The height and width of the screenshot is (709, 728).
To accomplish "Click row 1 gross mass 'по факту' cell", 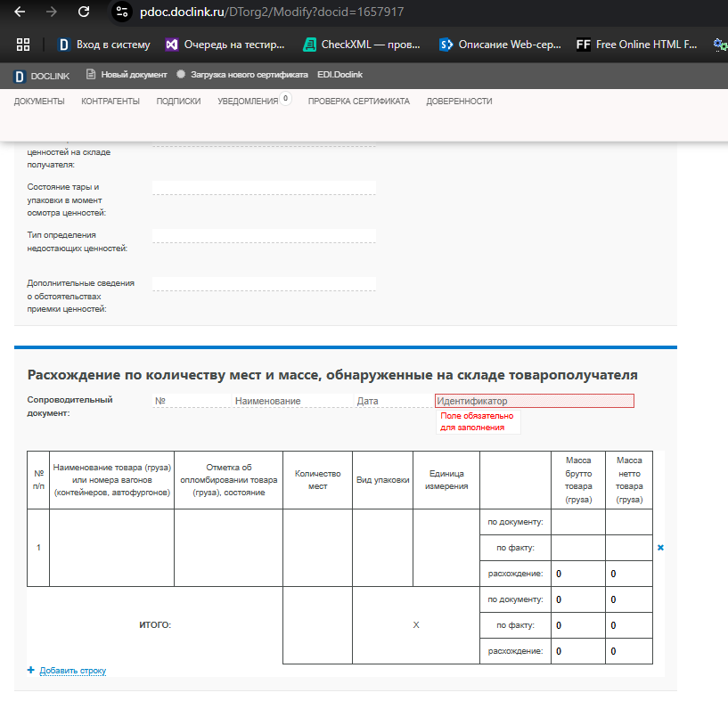I will click(x=578, y=548).
